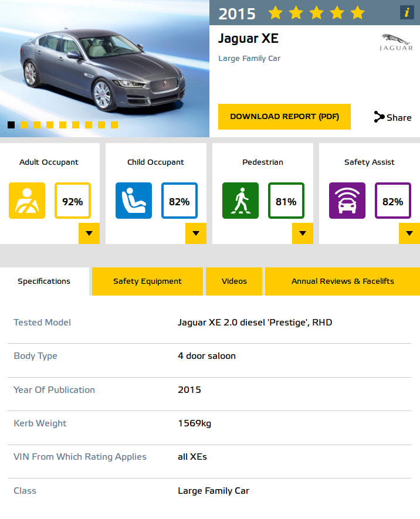The image size is (420, 519).
Task: Expand Adult Occupant details arrow
Action: tap(89, 233)
